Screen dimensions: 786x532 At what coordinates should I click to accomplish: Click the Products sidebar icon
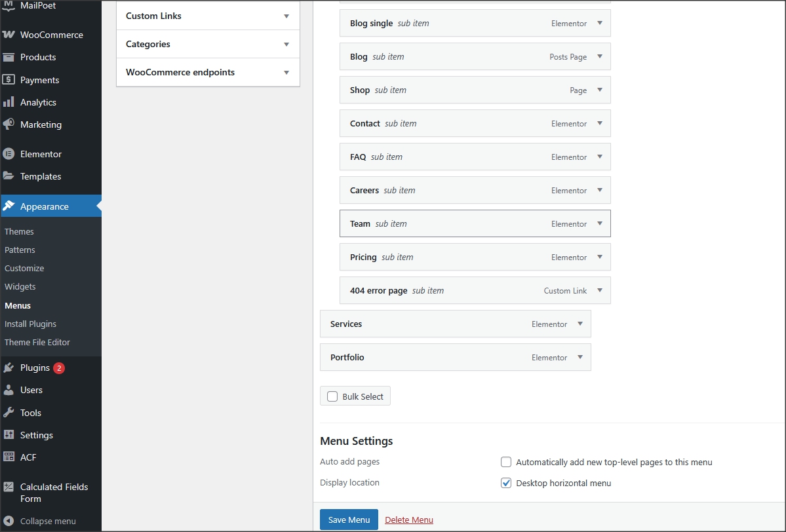[9, 57]
